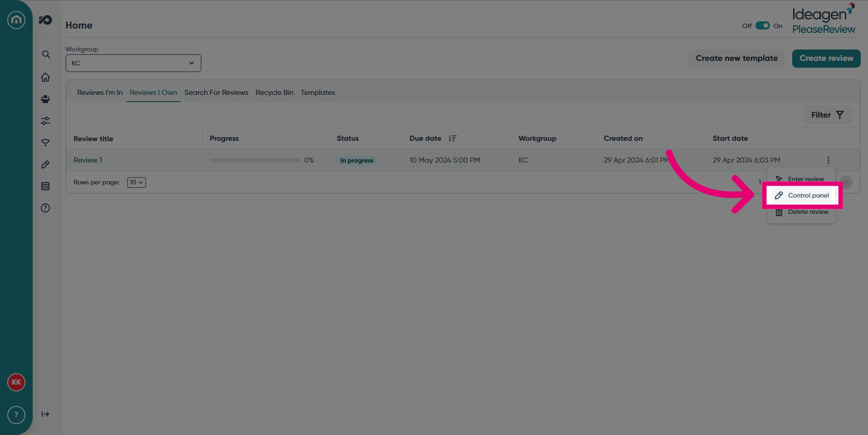Screen dimensions: 868x435
Task: Click the PleaseReview logo icon beside Home
Action: click(45, 20)
